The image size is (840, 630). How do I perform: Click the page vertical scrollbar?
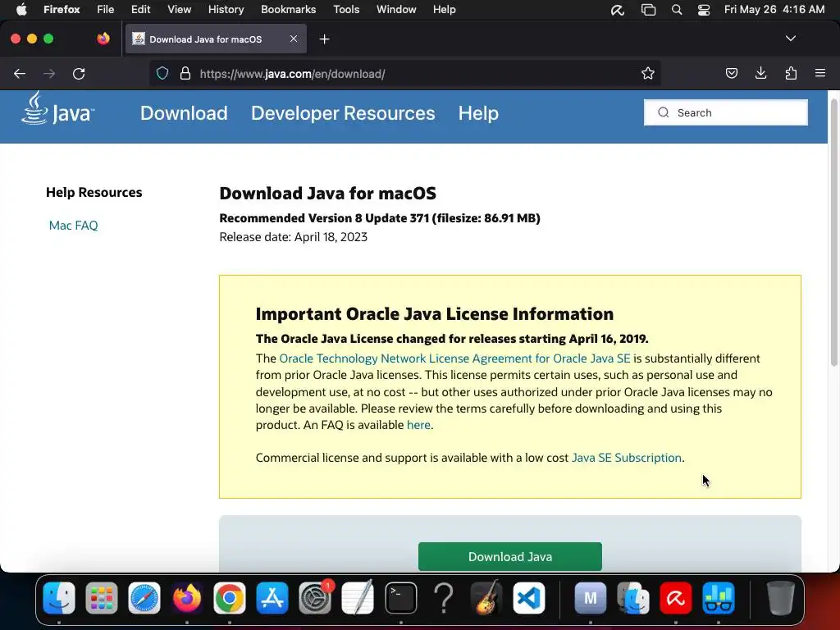[x=833, y=234]
